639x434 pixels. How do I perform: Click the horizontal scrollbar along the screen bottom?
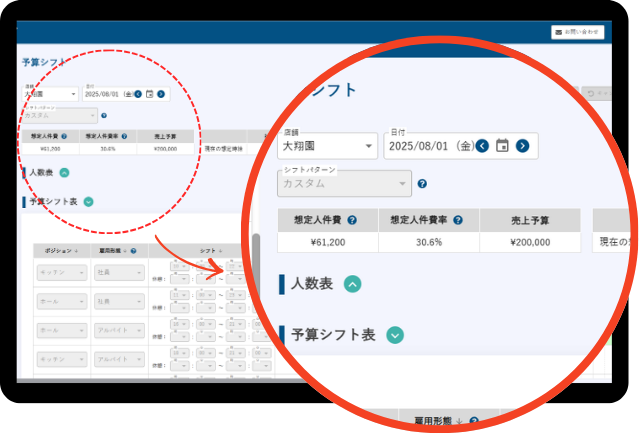163,381
